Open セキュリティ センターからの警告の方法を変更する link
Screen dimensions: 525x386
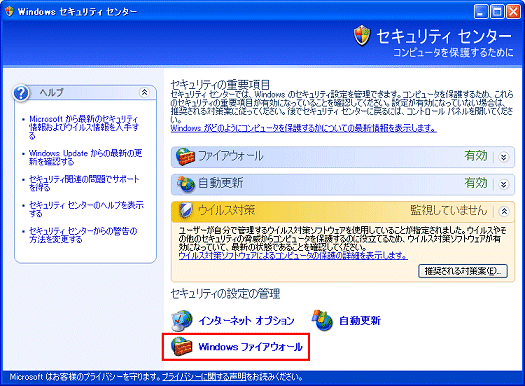coord(83,235)
